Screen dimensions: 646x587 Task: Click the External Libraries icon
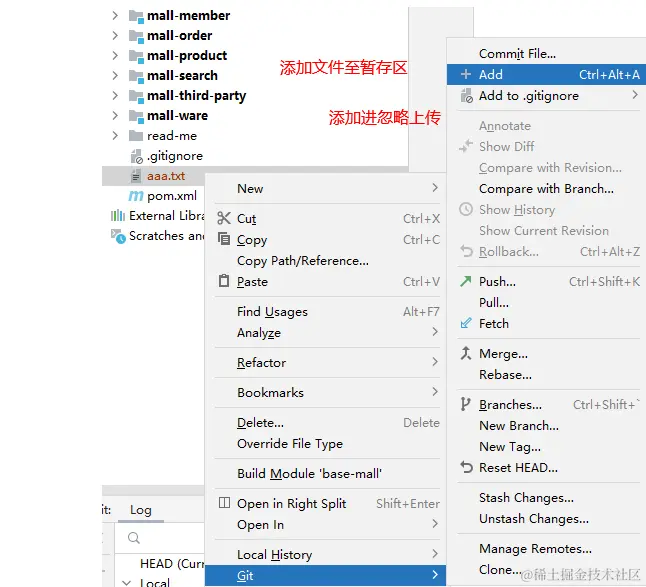click(x=118, y=215)
